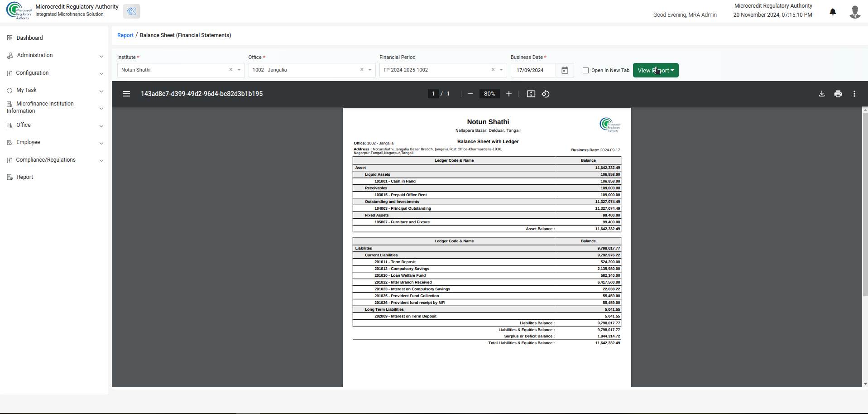The height and width of the screenshot is (414, 868).
Task: Fit PDF page to window icon
Action: 531,94
